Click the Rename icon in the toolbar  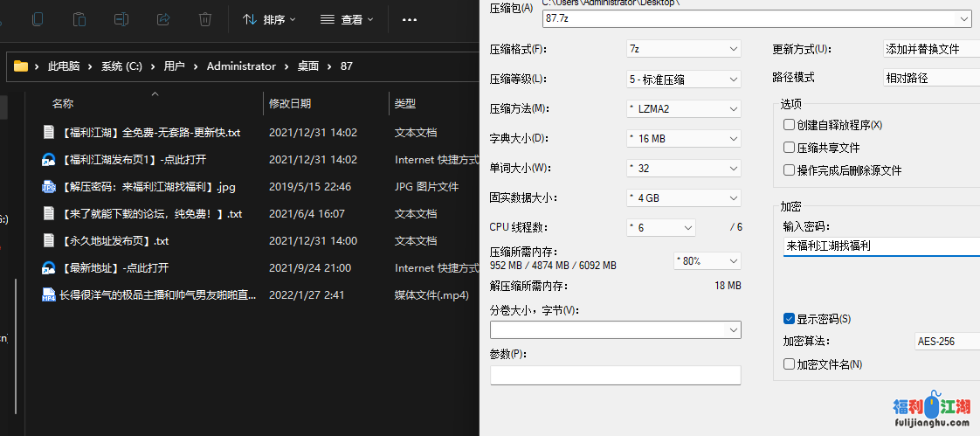tap(121, 18)
